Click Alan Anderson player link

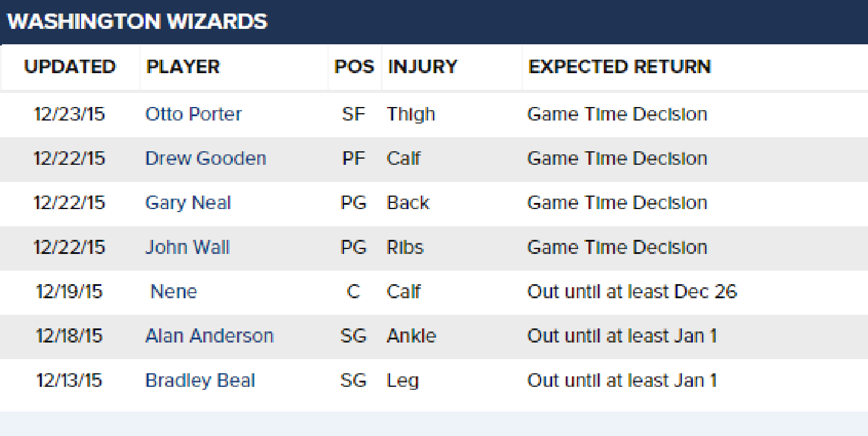click(209, 336)
